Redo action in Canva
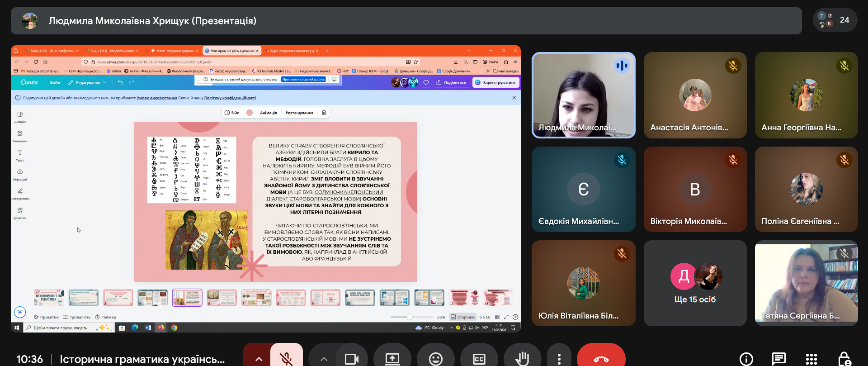This screenshot has width=868, height=366. [132, 82]
